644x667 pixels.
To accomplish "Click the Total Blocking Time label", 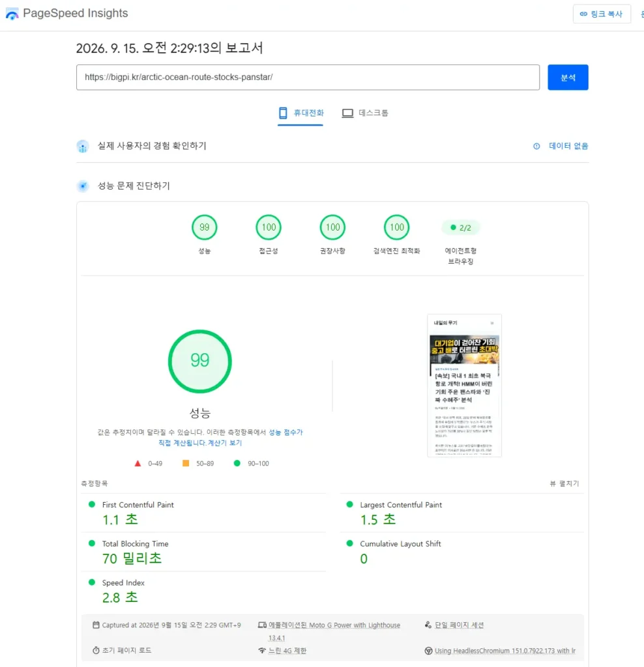I will 136,544.
